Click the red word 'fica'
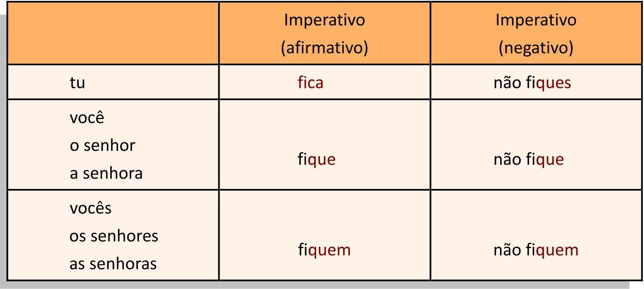Screen dimensions: 644x289 click(x=310, y=82)
